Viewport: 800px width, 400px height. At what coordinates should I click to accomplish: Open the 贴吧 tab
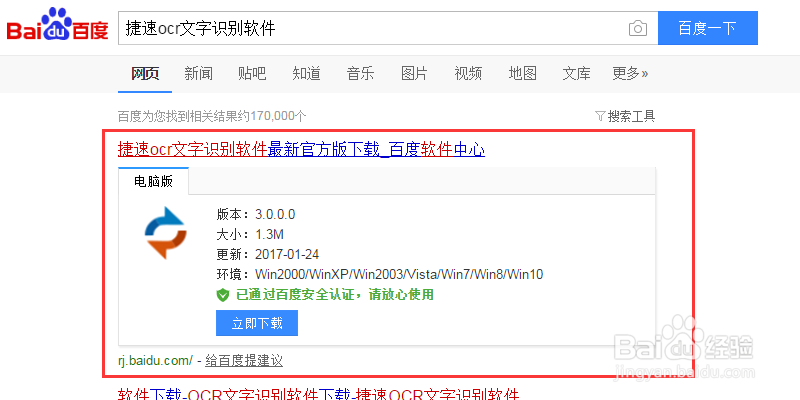(x=252, y=74)
